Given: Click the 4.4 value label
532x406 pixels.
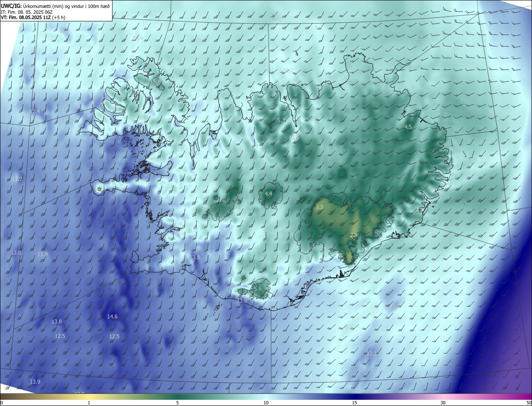Looking at the screenshot, I should [268, 194].
